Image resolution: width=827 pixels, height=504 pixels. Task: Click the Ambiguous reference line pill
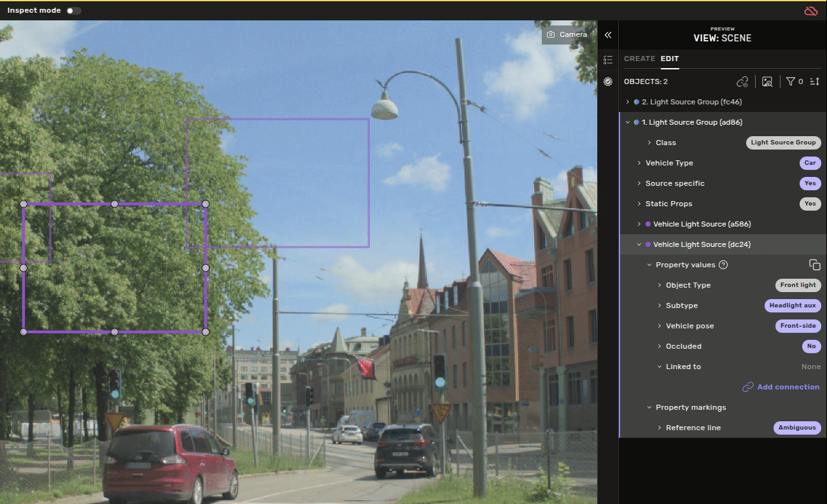click(796, 428)
